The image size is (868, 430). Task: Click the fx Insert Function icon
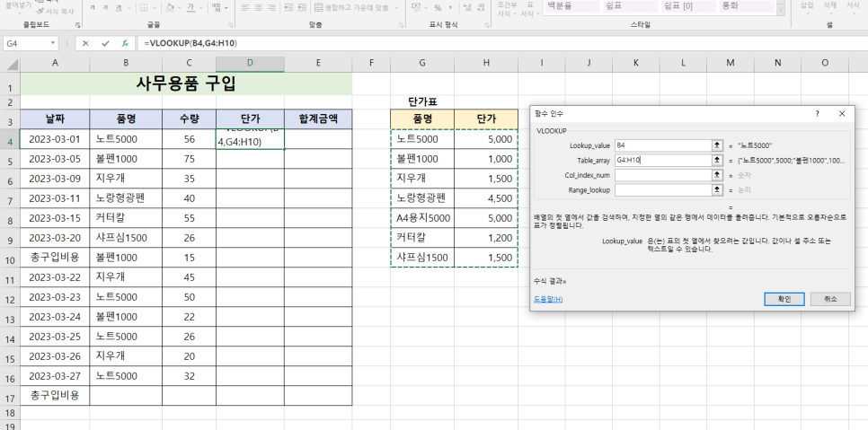click(x=125, y=43)
